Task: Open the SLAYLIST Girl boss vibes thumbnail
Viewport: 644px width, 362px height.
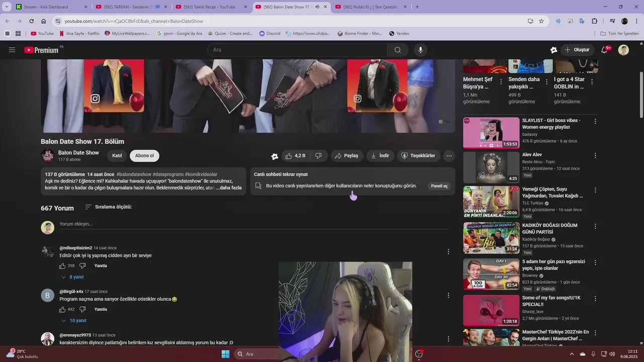Action: tap(491, 133)
